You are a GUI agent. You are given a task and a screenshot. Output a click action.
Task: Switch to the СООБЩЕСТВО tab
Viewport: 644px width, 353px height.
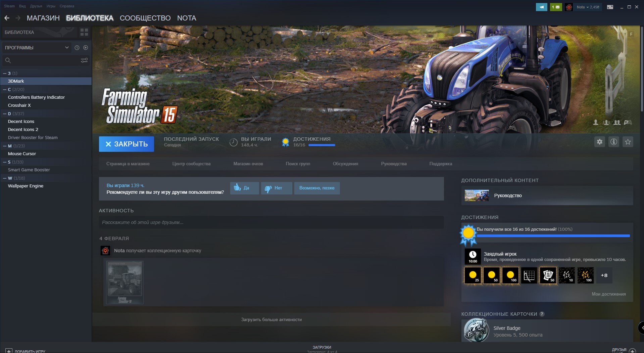coord(145,18)
